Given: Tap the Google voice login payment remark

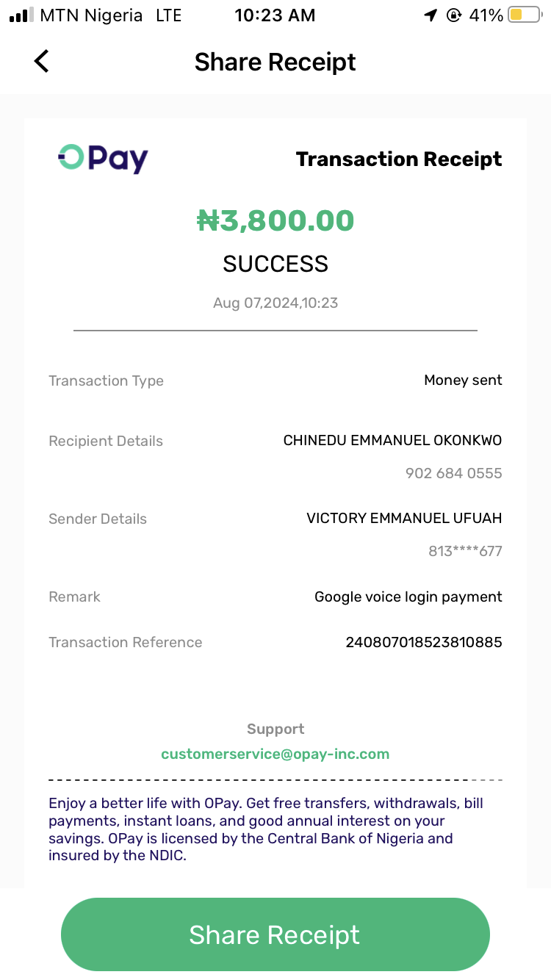Looking at the screenshot, I should tap(408, 597).
